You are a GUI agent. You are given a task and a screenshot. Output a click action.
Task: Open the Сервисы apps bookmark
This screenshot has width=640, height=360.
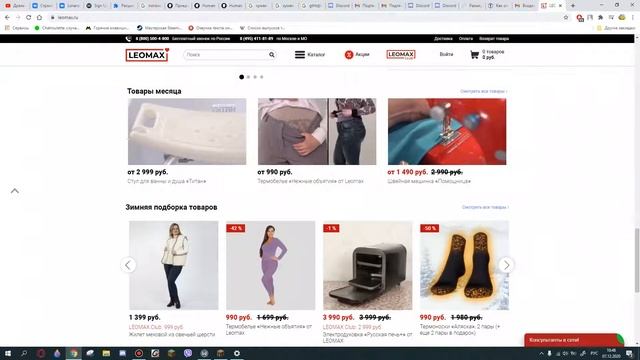tap(16, 28)
